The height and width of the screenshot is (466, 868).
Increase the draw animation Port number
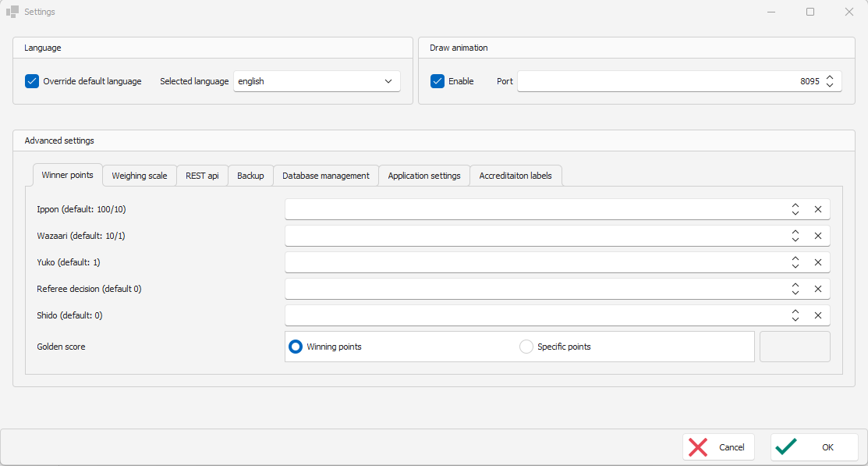tap(829, 77)
